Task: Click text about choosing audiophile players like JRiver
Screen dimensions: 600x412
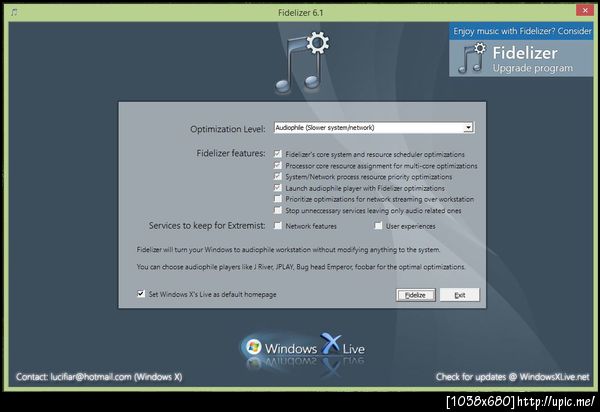Action: pos(301,267)
